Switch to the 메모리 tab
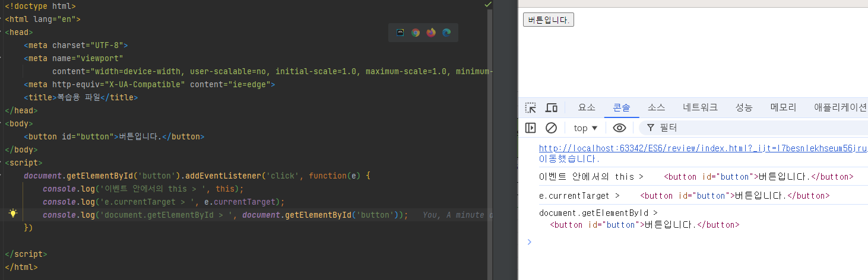Image resolution: width=868 pixels, height=280 pixels. pos(783,107)
